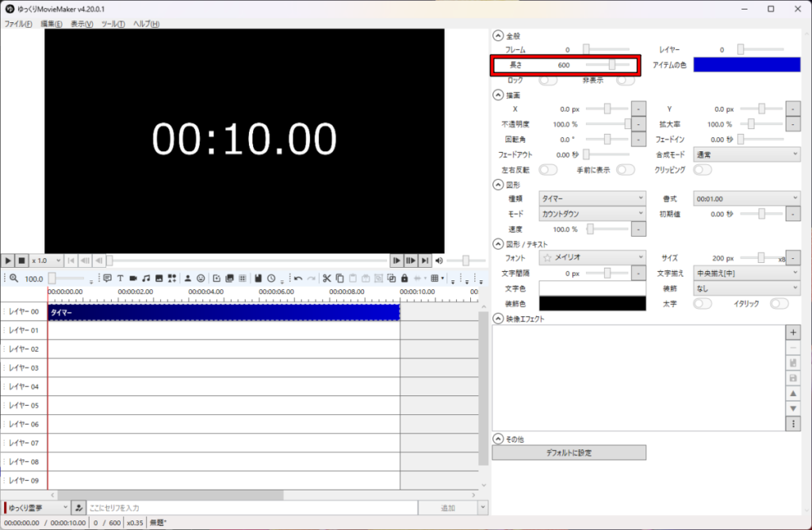Mute audio with the speaker icon
The height and width of the screenshot is (530, 812).
pos(439,261)
